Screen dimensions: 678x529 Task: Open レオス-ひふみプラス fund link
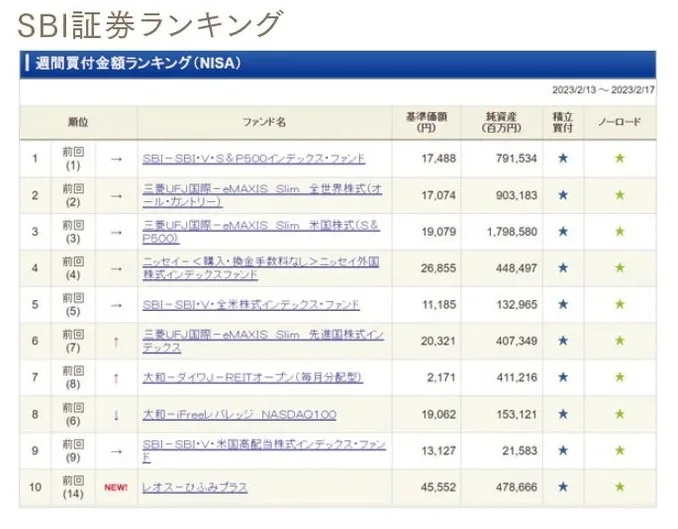pos(195,487)
